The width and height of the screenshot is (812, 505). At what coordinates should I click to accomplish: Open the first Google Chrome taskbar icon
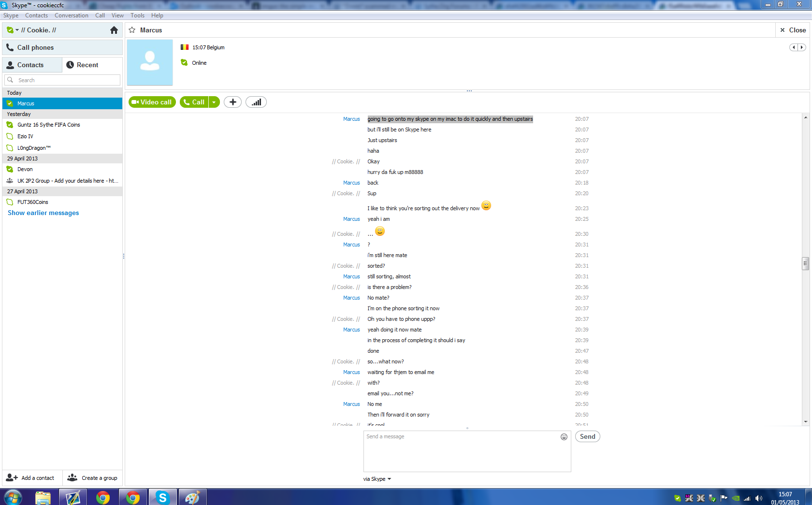point(102,497)
